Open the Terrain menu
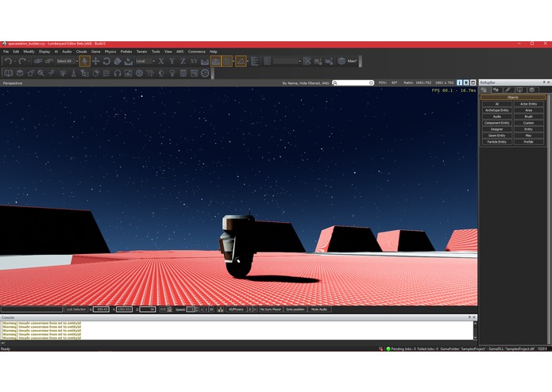Image resolution: width=552 pixels, height=392 pixels. click(141, 52)
